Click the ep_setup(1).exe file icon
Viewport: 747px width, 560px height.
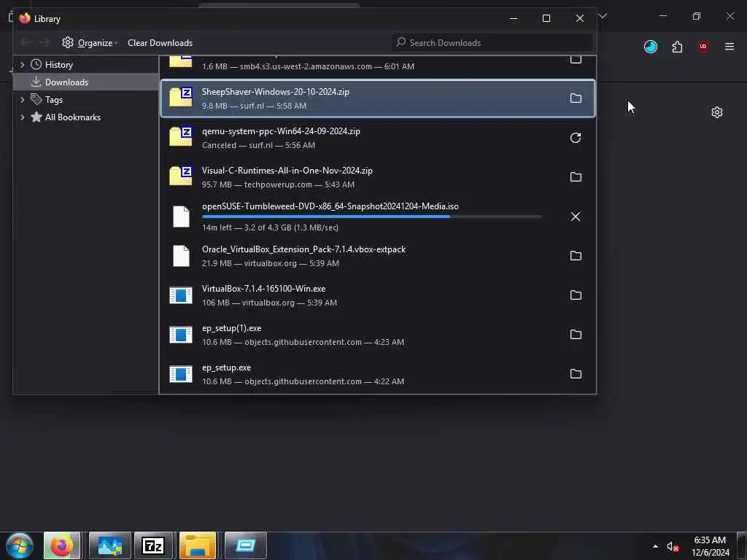coord(181,335)
